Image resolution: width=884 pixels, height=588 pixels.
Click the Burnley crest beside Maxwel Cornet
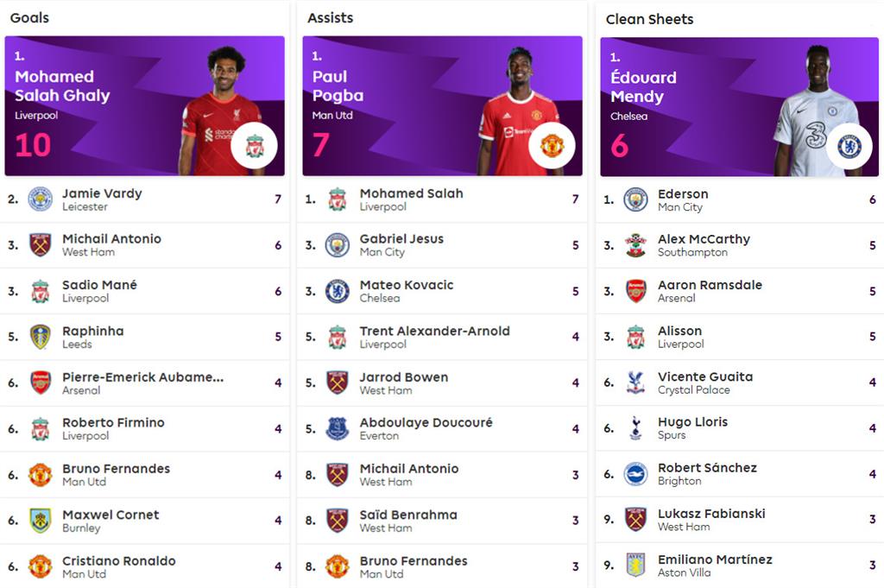(40, 521)
